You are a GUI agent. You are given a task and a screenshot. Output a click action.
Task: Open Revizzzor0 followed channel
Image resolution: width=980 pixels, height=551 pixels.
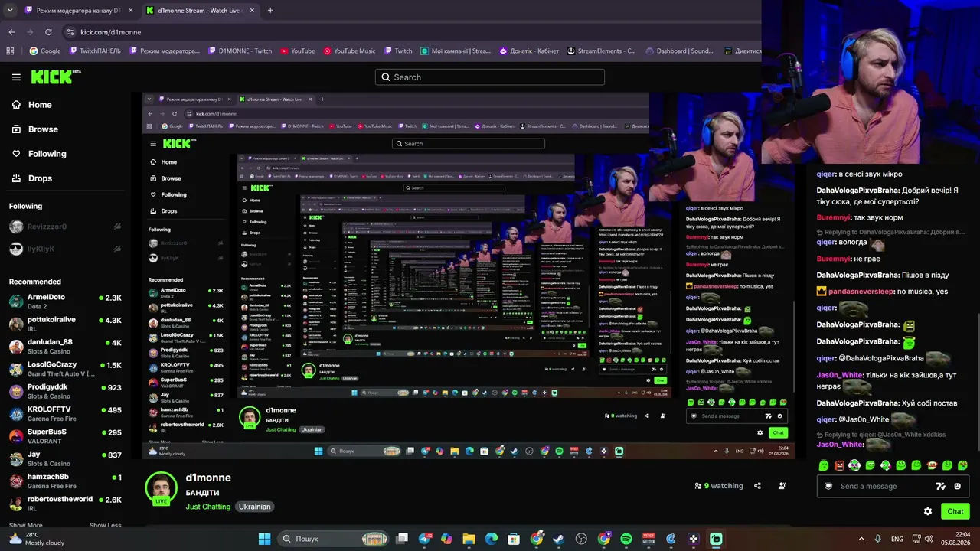(65, 227)
